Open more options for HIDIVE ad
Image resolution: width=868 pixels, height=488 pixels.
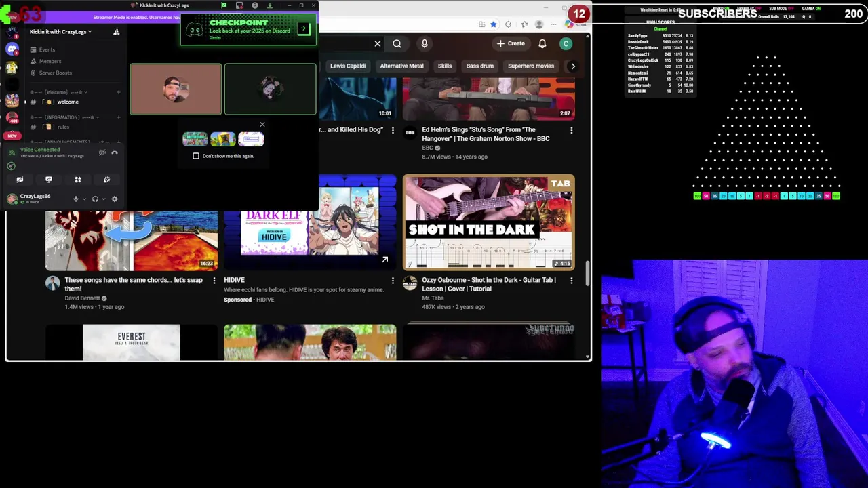coord(393,280)
